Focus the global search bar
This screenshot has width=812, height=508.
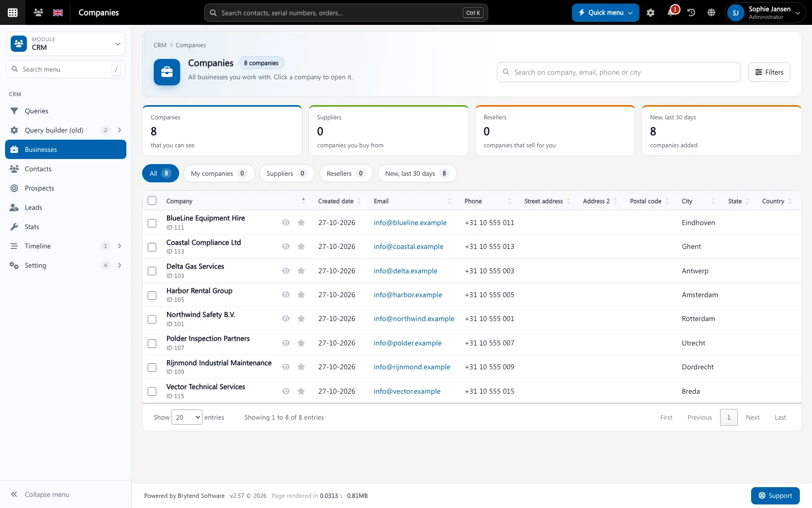[346, 13]
